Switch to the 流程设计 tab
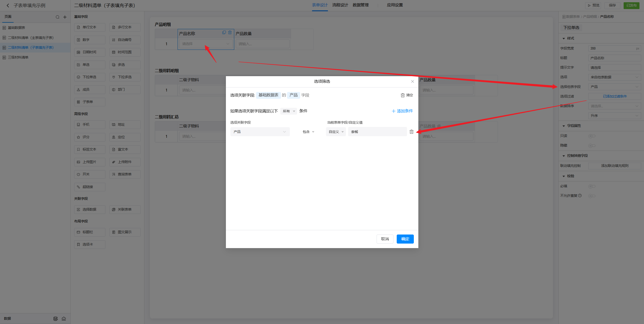Image resolution: width=644 pixels, height=324 pixels. pyautogui.click(x=340, y=5)
